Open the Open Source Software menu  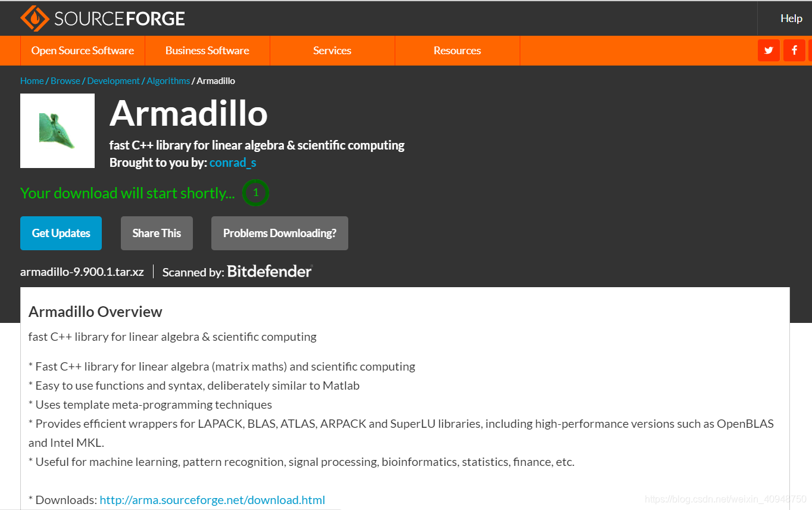(82, 51)
